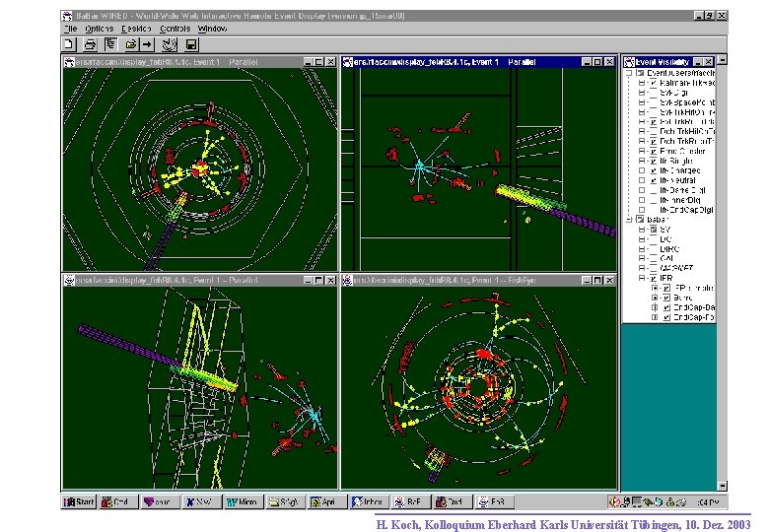Click the FishEye view window title icon
This screenshot has width=769, height=532.
(x=347, y=280)
